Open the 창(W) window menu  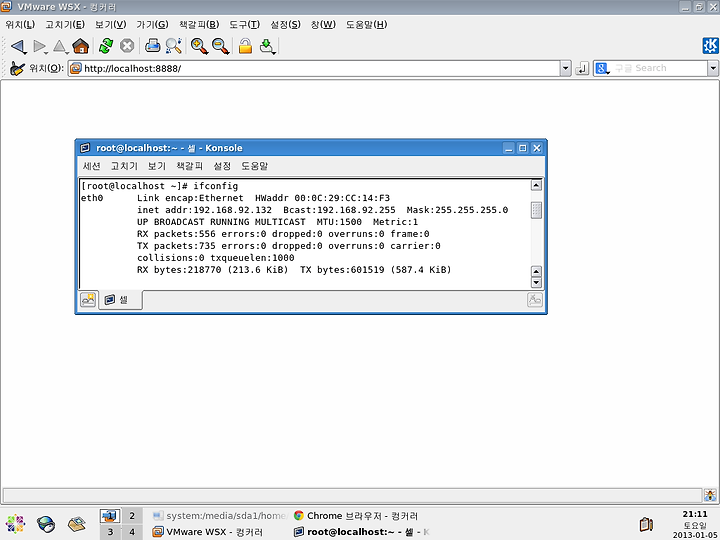click(x=323, y=24)
